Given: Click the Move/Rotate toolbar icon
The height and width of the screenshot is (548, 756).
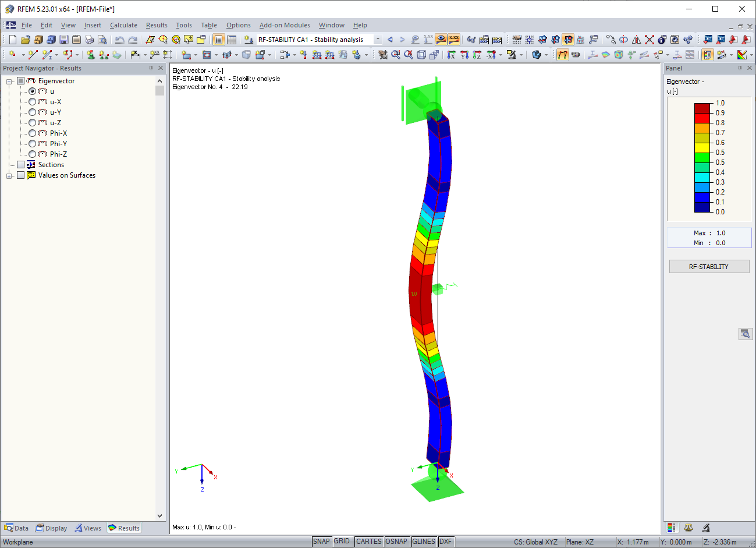Looking at the screenshot, I should coord(611,40).
